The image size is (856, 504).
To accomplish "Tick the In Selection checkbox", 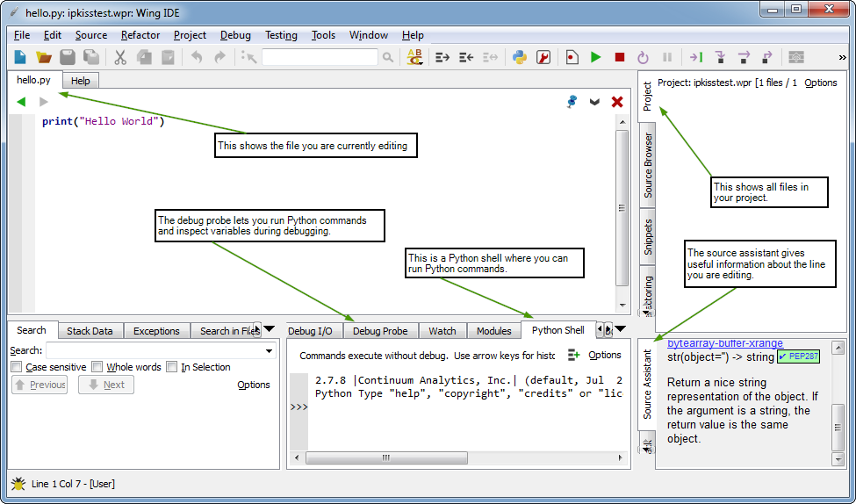I will point(172,367).
